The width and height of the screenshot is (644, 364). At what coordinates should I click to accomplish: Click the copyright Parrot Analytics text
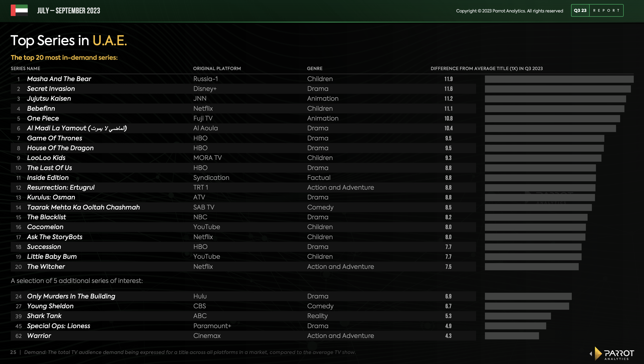point(509,11)
